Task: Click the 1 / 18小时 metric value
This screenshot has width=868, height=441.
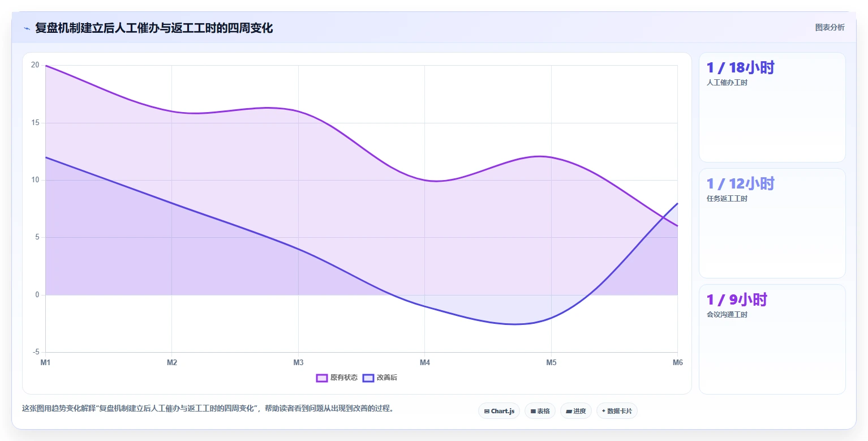Action: click(740, 68)
